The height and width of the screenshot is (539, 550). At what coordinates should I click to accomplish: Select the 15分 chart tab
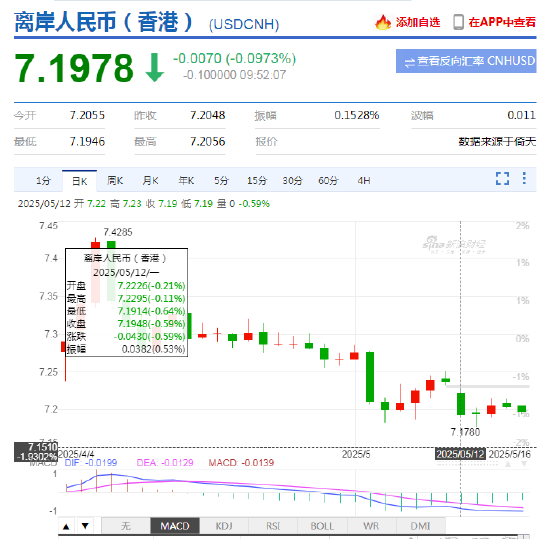[257, 181]
